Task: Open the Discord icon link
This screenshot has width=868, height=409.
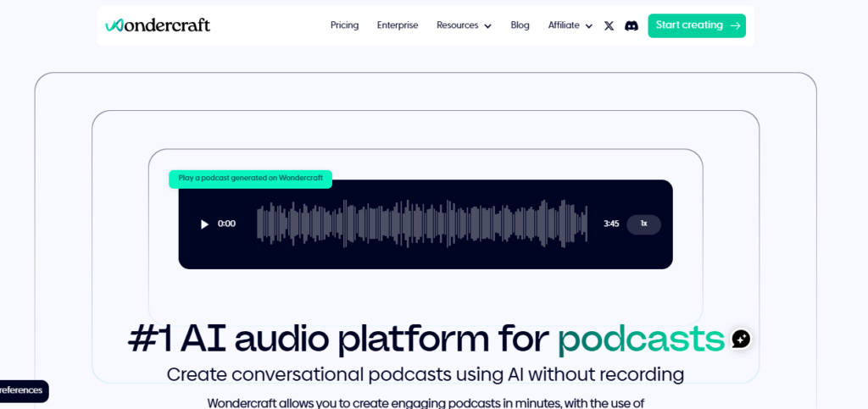Action: click(631, 25)
